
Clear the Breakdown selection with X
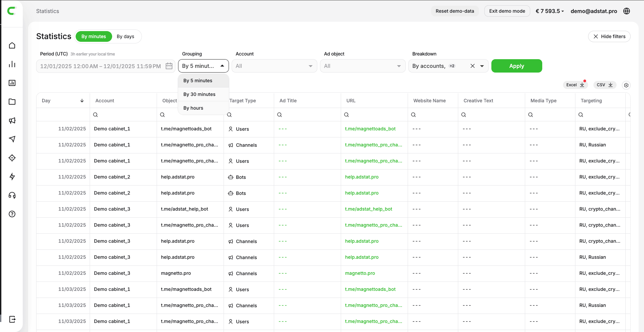pyautogui.click(x=472, y=66)
